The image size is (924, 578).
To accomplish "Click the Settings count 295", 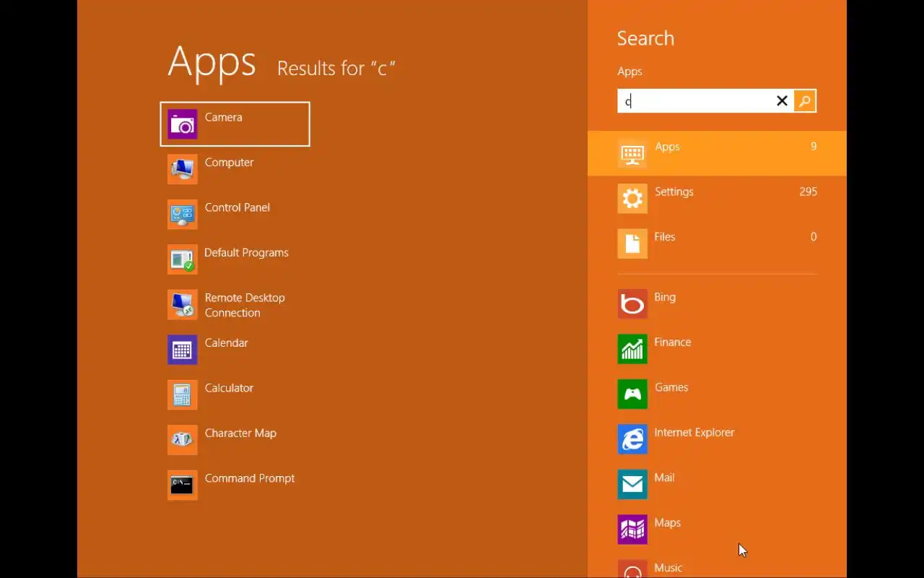I will click(808, 191).
